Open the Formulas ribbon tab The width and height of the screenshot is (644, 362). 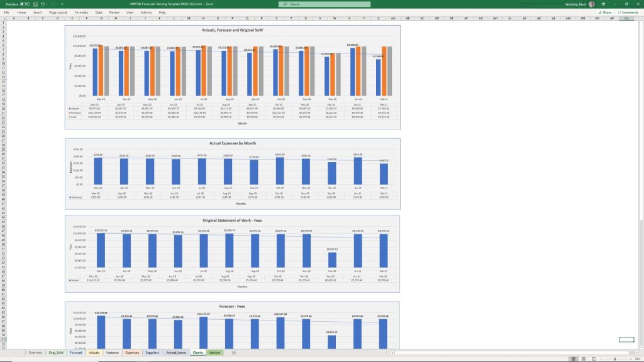(81, 12)
